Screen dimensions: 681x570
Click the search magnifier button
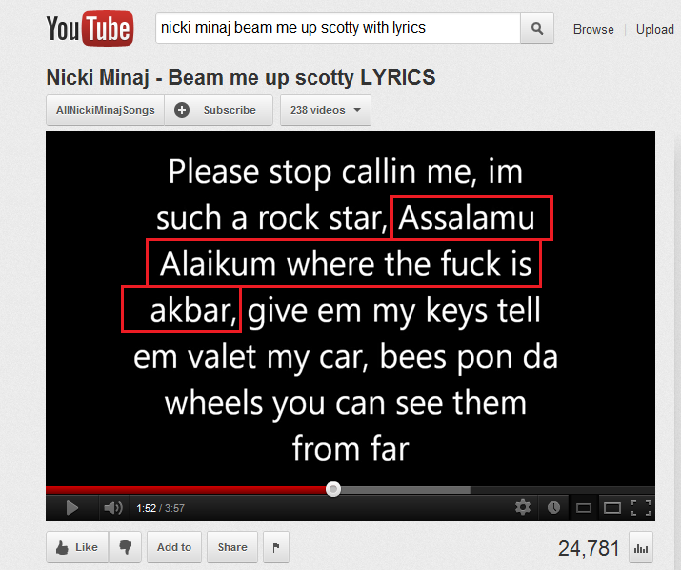(x=537, y=28)
